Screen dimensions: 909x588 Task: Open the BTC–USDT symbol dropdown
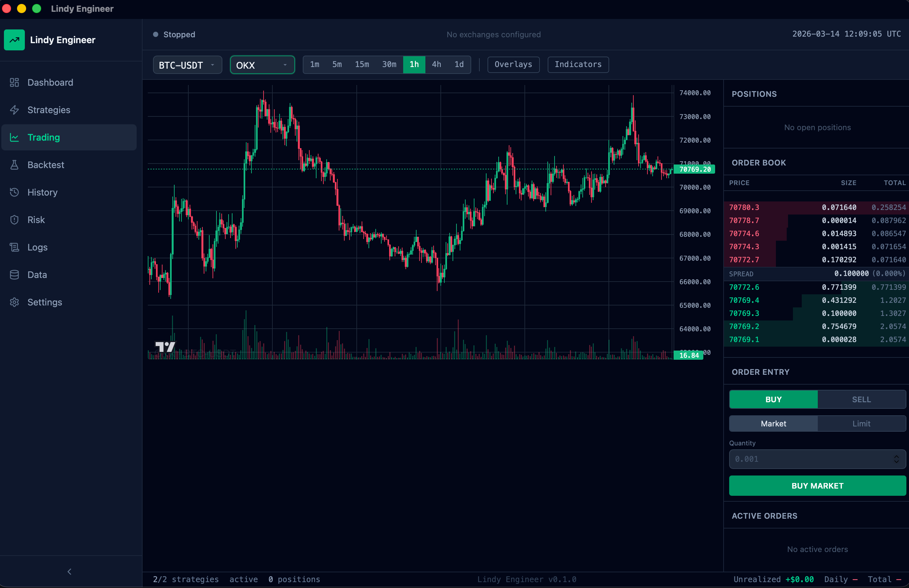point(187,64)
